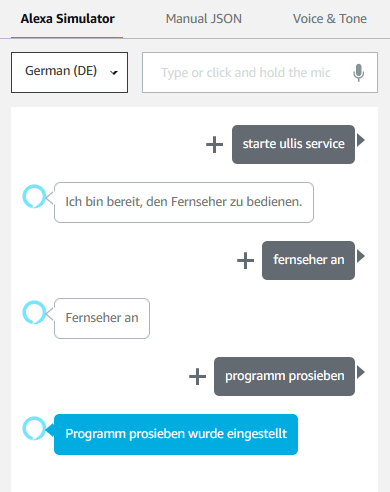Image resolution: width=390 pixels, height=492 pixels.
Task: Click the 'Ich bin bereit, den Fernseher zu bedienen.' response
Action: tap(184, 202)
